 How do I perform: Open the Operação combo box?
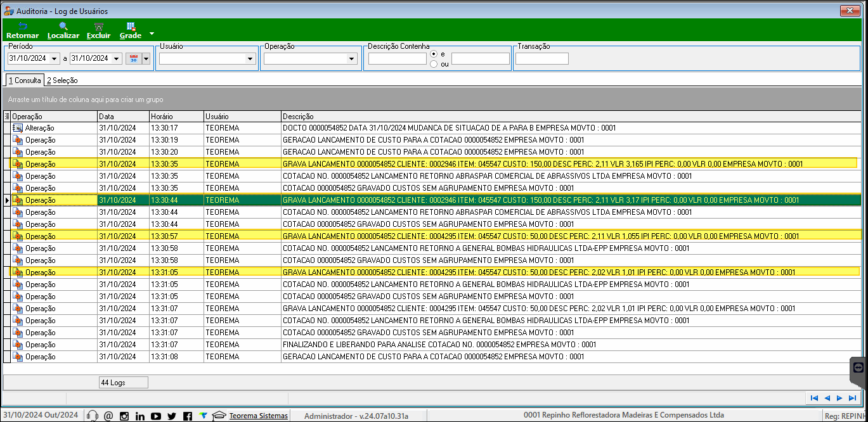(311, 59)
